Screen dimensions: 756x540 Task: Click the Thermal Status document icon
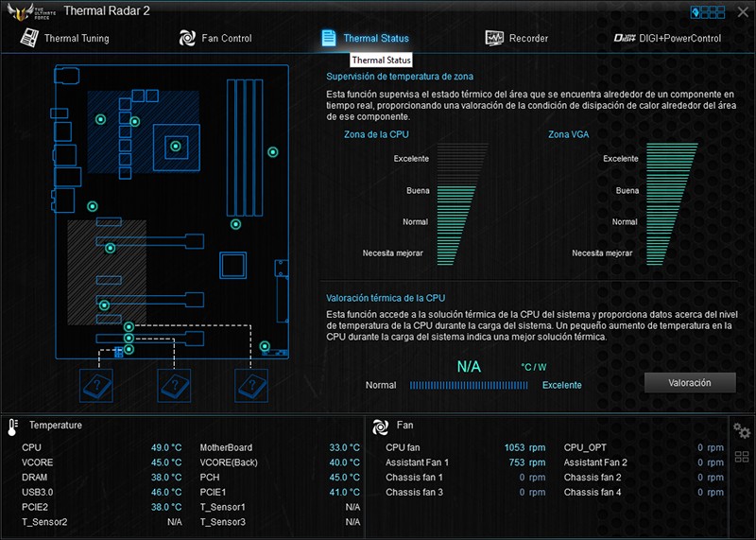(x=329, y=38)
